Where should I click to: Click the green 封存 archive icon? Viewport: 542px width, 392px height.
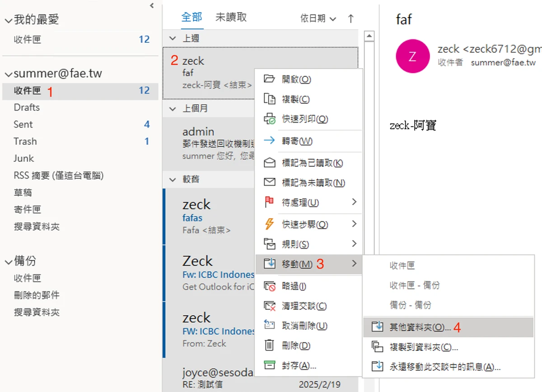point(269,365)
